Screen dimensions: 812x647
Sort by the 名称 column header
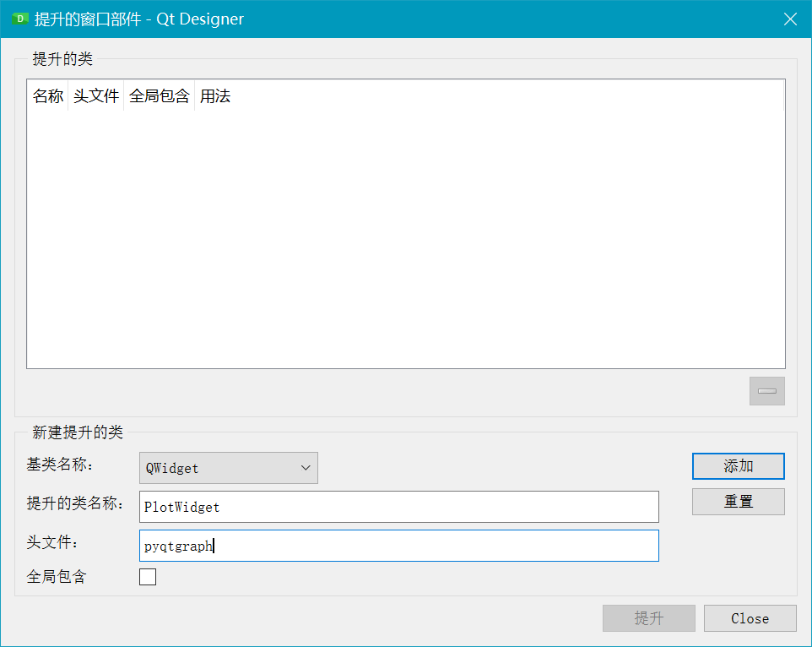(x=47, y=95)
